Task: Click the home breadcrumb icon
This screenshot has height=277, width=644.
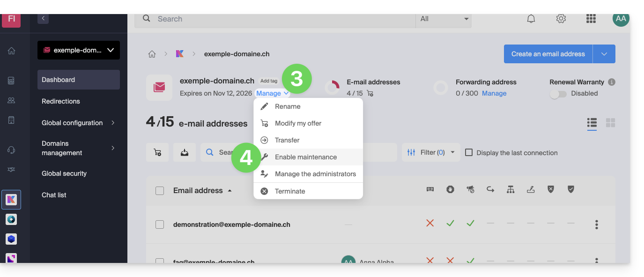Action: (x=152, y=54)
